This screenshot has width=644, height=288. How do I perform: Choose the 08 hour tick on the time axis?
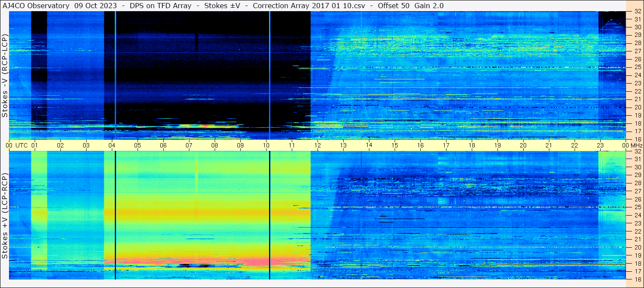pos(215,145)
